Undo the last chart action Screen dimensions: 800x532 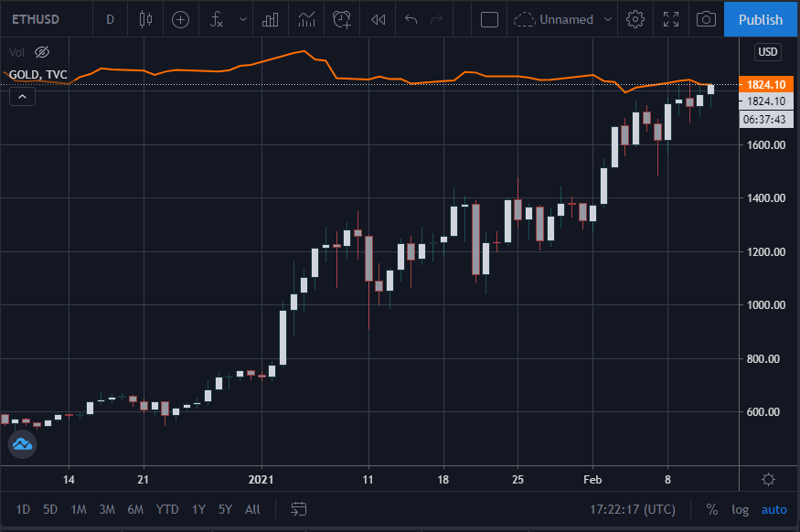(411, 19)
